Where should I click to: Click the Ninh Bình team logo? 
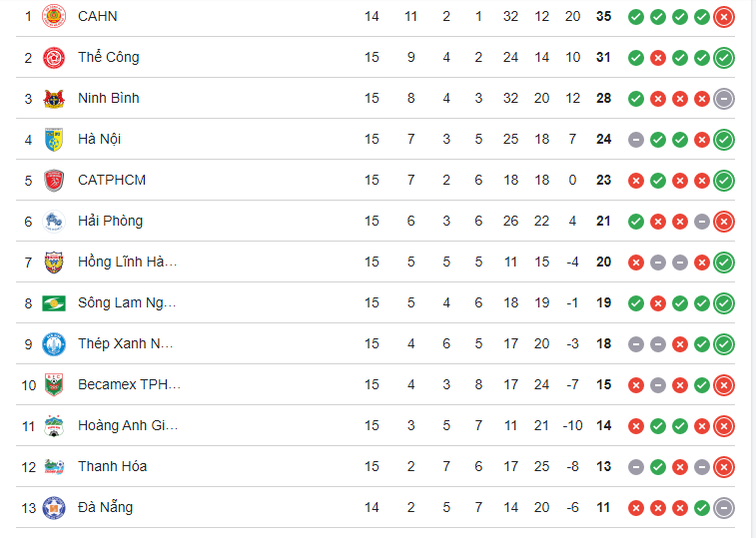pyautogui.click(x=54, y=99)
